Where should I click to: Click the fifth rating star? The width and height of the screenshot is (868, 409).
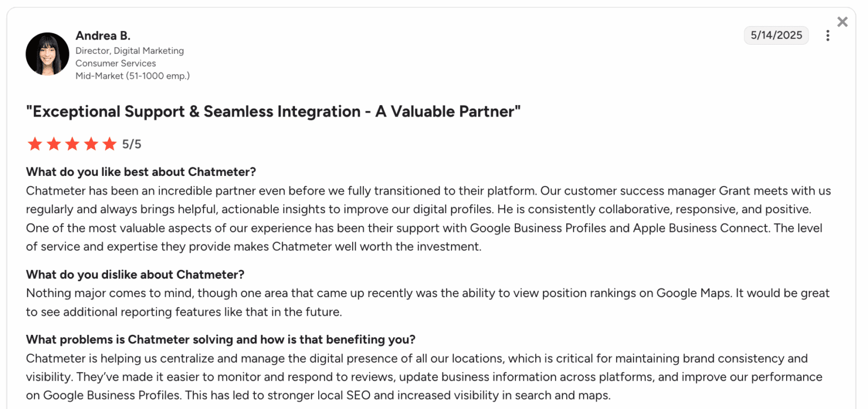(x=110, y=144)
